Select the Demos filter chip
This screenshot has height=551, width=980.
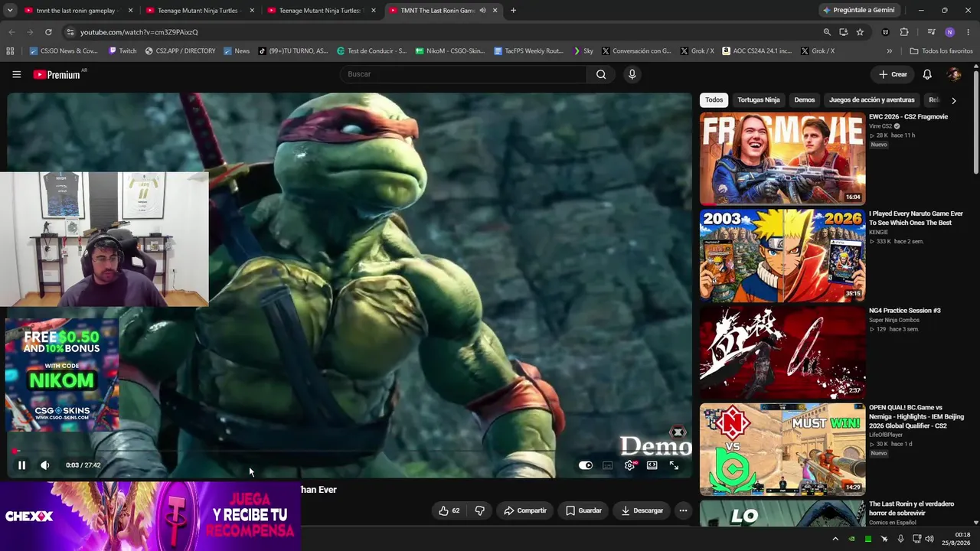coord(805,100)
